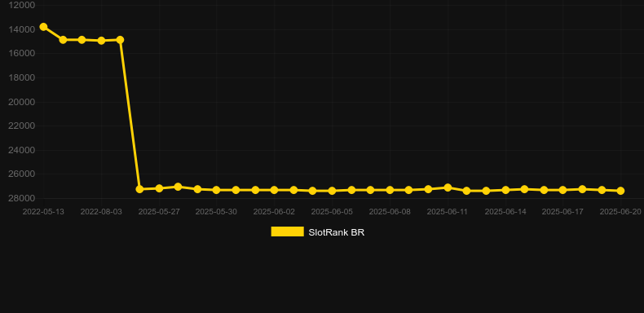Click the last 15000-level point before the drop
Screen dimensions: 644x313
(x=120, y=40)
